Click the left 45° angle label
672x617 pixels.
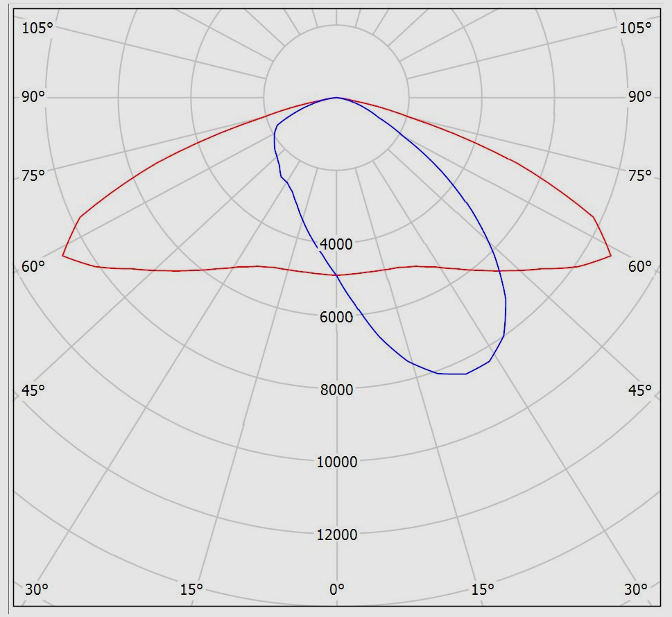coord(33,390)
